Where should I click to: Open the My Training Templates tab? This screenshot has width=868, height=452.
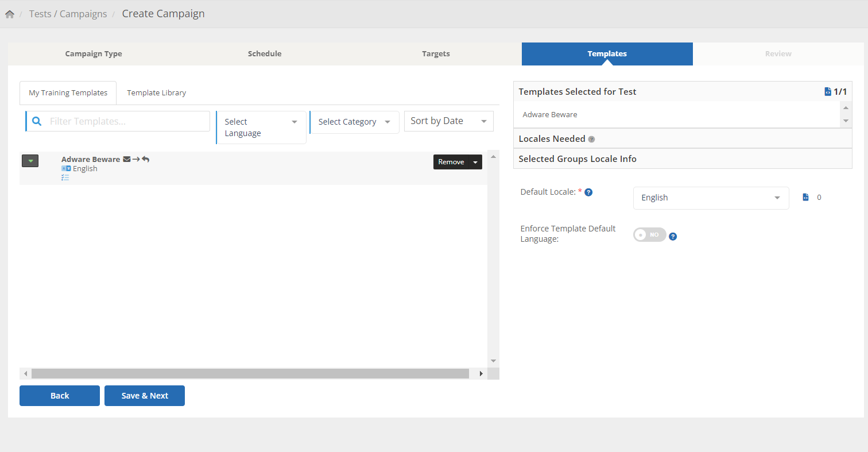pyautogui.click(x=68, y=92)
